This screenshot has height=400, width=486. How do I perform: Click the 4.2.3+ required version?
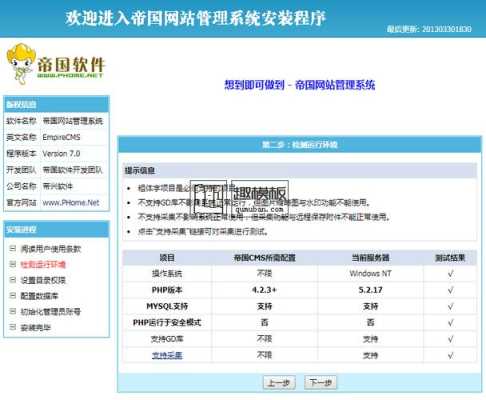tap(264, 290)
